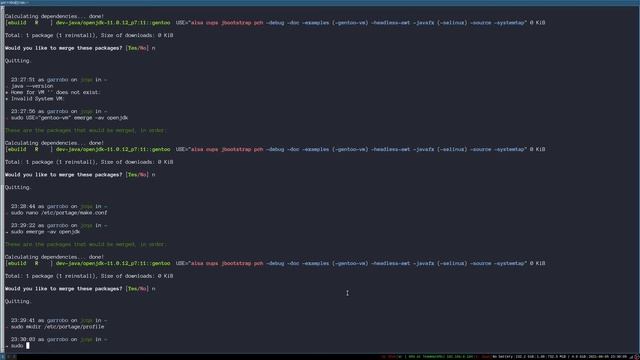Image resolution: width=640 pixels, height=360 pixels.
Task: Click the 23:30:03 prompt timestamp
Action: (x=23, y=339)
